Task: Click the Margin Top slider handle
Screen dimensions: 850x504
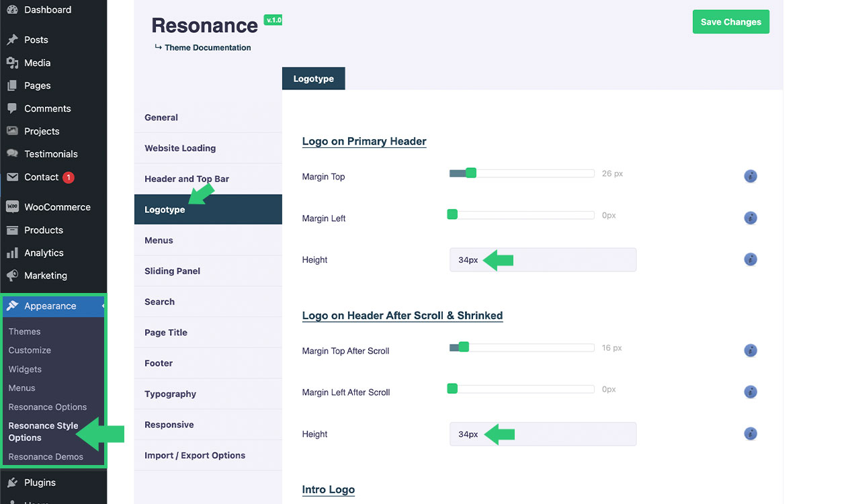Action: pos(471,173)
